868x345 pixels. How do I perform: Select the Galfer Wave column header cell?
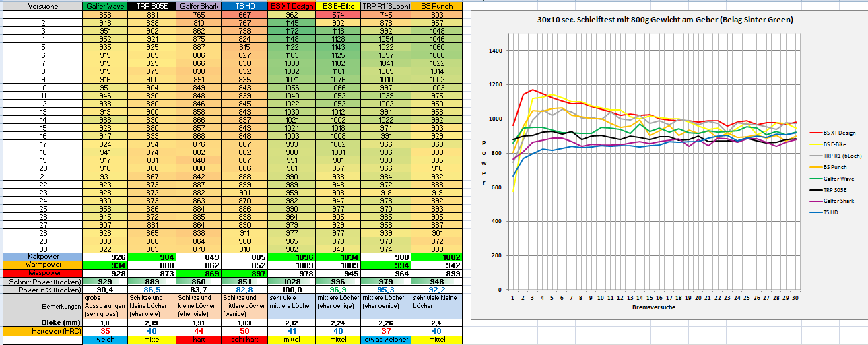point(105,6)
